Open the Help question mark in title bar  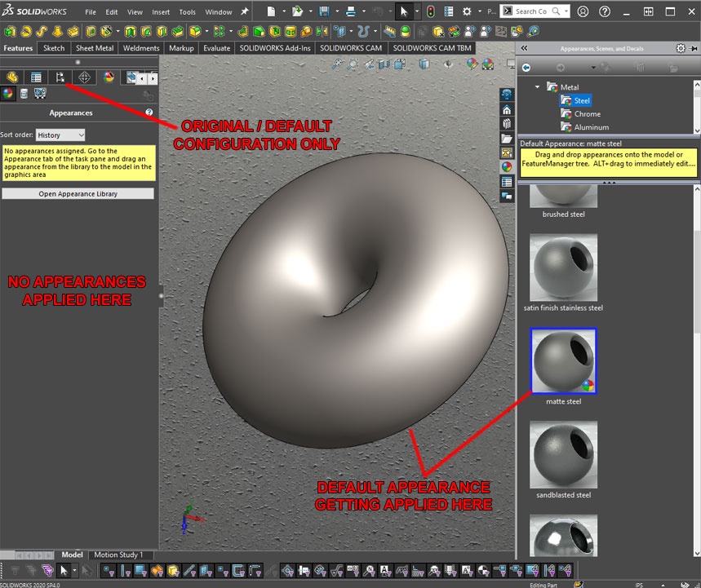click(605, 11)
